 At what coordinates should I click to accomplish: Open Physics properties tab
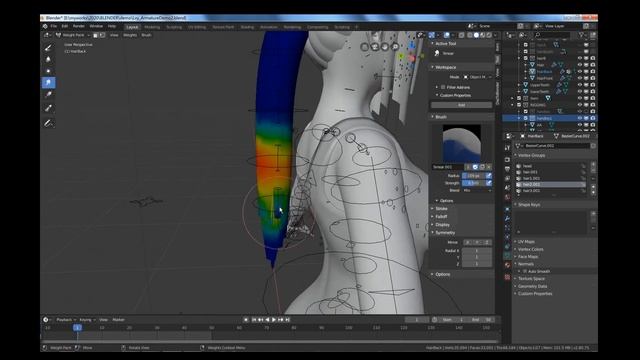(507, 236)
